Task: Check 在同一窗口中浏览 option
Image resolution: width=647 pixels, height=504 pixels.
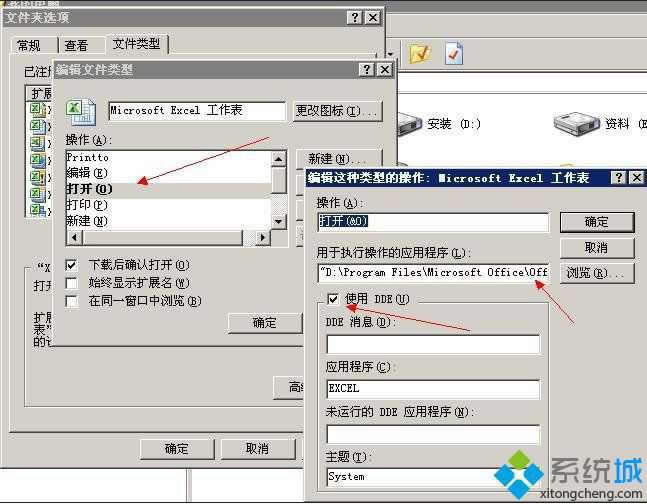Action: coord(71,301)
